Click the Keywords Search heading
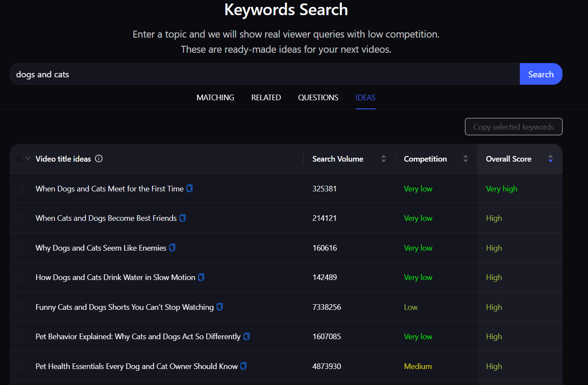588x385 pixels. [x=286, y=10]
